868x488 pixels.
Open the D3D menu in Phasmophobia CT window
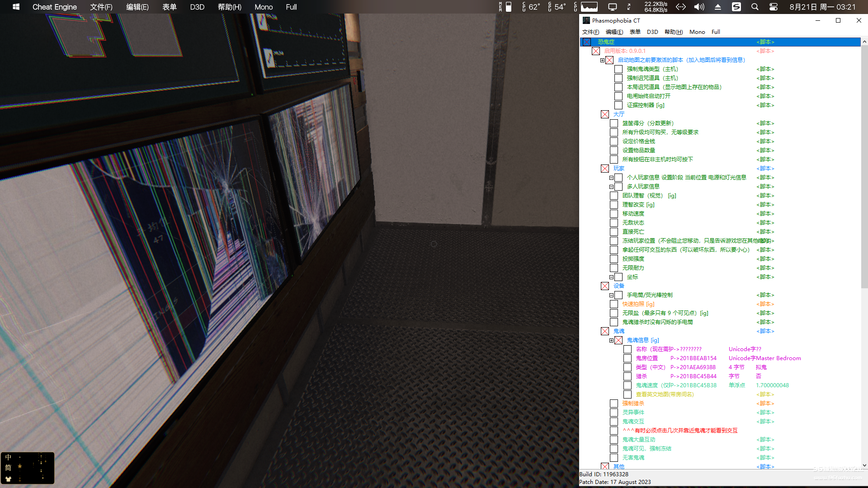coord(652,32)
